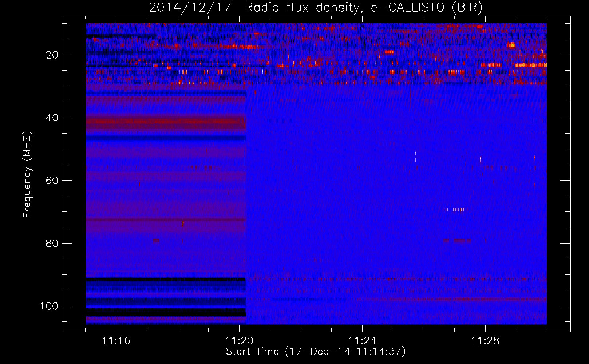Click the 11:16 time tick label
Image resolution: width=589 pixels, height=364 pixels.
tap(116, 341)
